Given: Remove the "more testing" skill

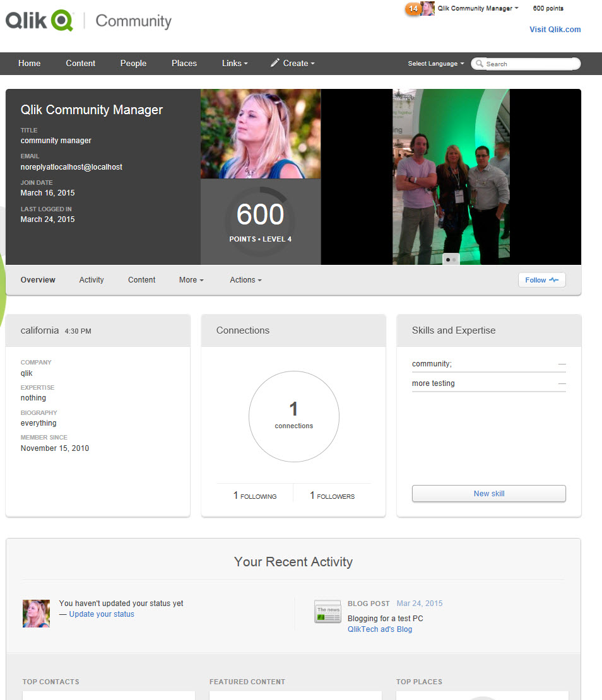Looking at the screenshot, I should tap(562, 383).
